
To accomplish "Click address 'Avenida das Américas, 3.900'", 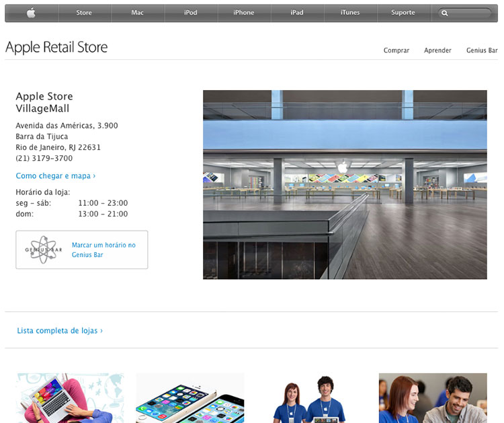I will (67, 126).
